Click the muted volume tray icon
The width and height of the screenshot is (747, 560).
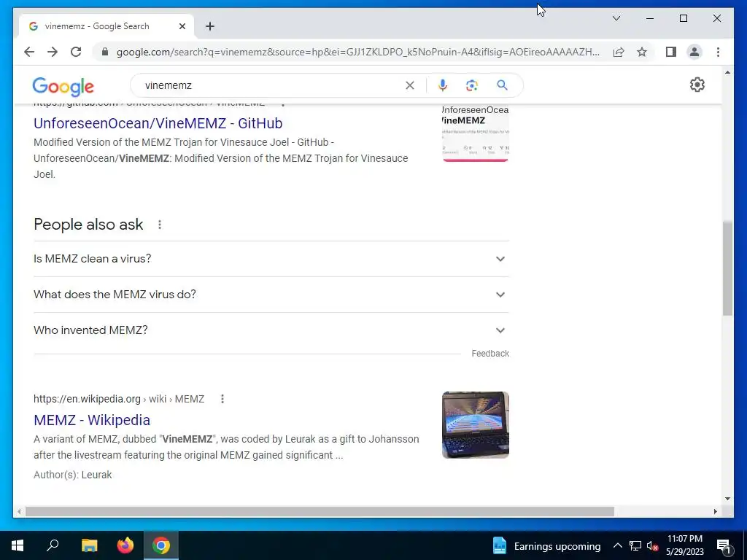[x=652, y=545]
